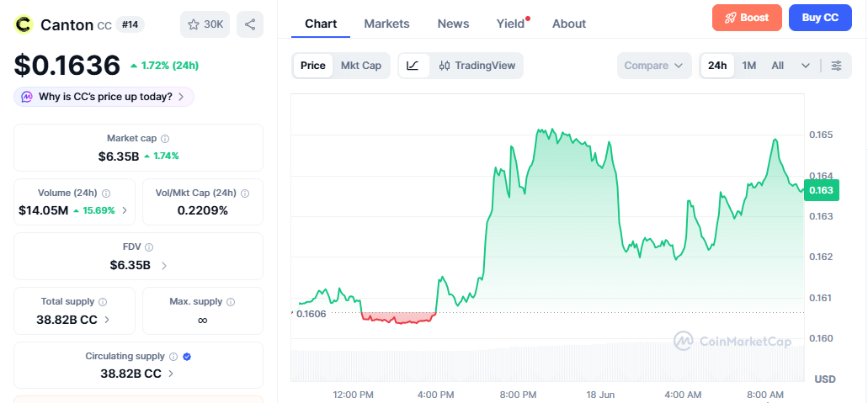Open Why is CC's price up today
Screen dimensions: 868x403
pos(104,97)
